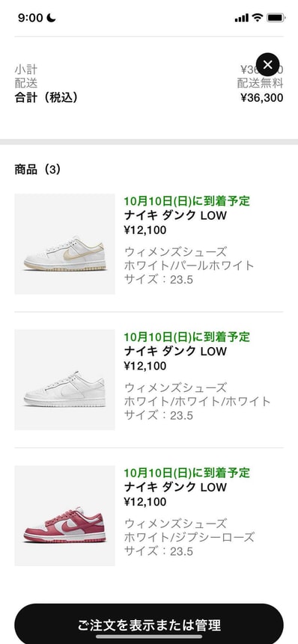Tap the ホワイト/パールホワイト color description
Screen dimensions: 298x644
[x=189, y=266]
